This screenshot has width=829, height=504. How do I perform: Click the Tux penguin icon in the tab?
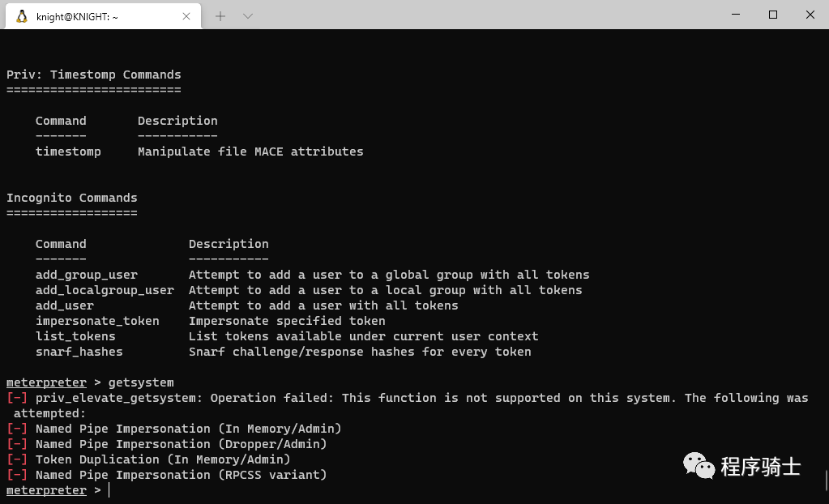21,15
